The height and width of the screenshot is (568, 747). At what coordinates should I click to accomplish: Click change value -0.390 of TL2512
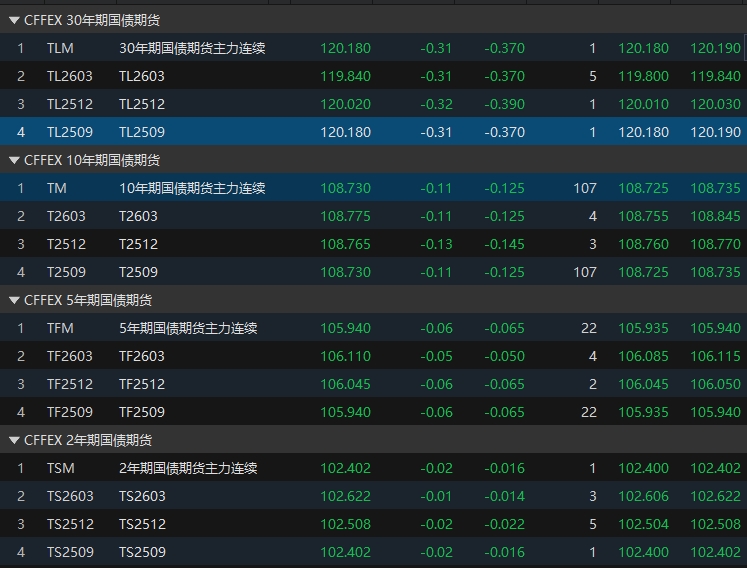click(x=505, y=104)
